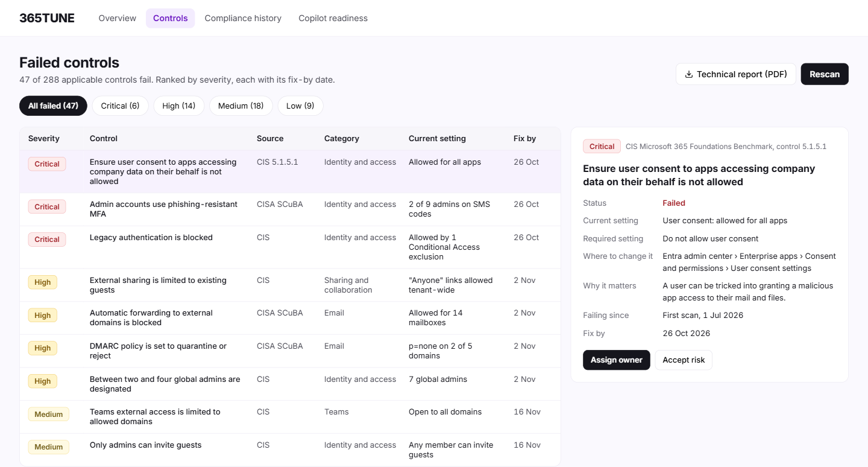868x467 pixels.
Task: Click the Current setting column header
Action: point(437,138)
